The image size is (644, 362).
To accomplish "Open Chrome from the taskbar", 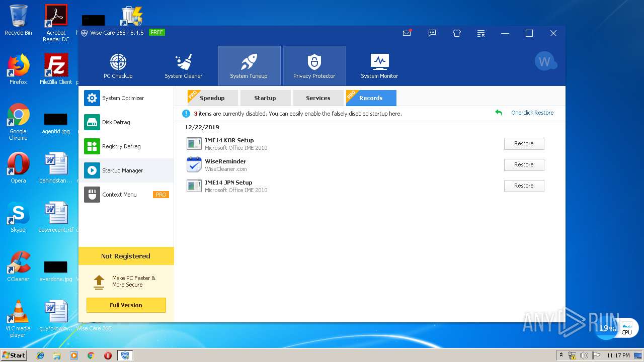I will 91,355.
